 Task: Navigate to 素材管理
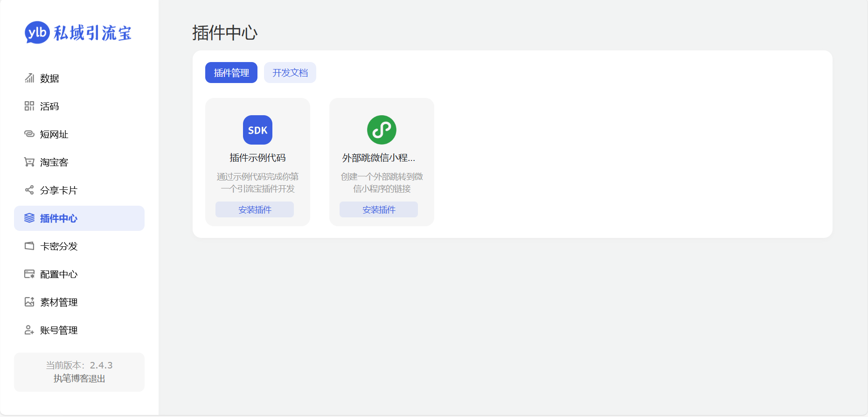coord(79,302)
